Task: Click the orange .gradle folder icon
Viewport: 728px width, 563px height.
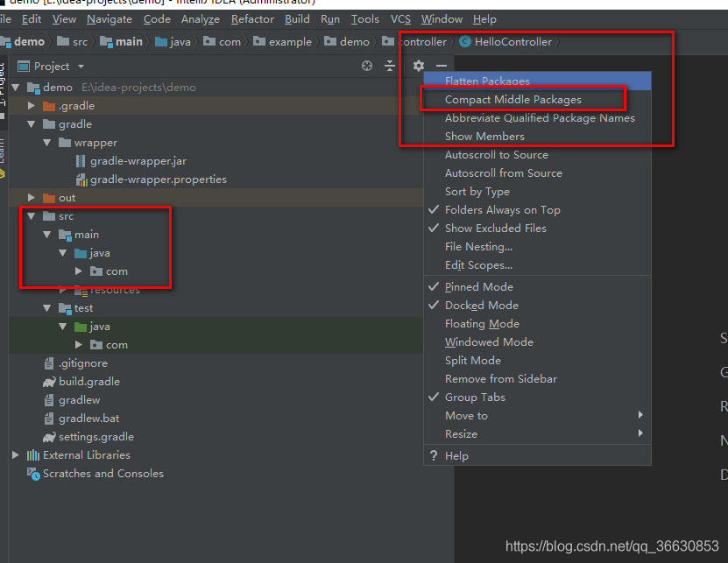Action: (49, 106)
